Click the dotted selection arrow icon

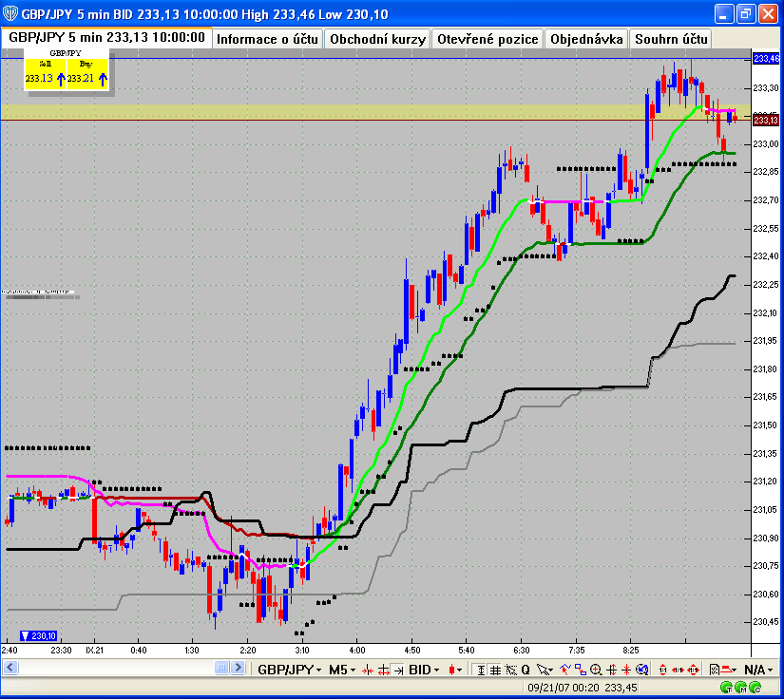pos(511,670)
